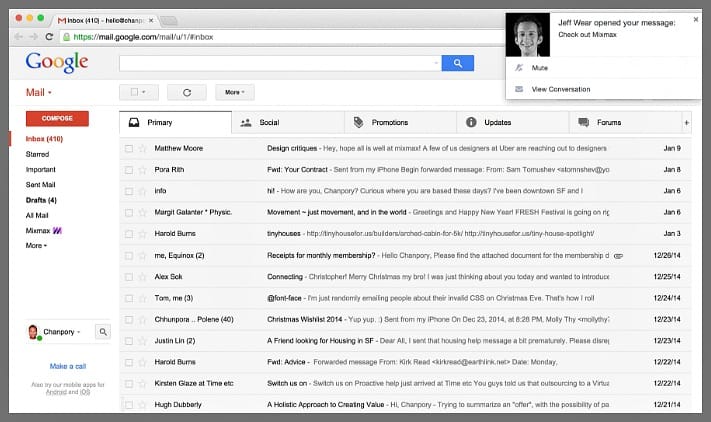The width and height of the screenshot is (711, 422).
Task: Check the box for Pora Rith's email
Action: pos(128,169)
